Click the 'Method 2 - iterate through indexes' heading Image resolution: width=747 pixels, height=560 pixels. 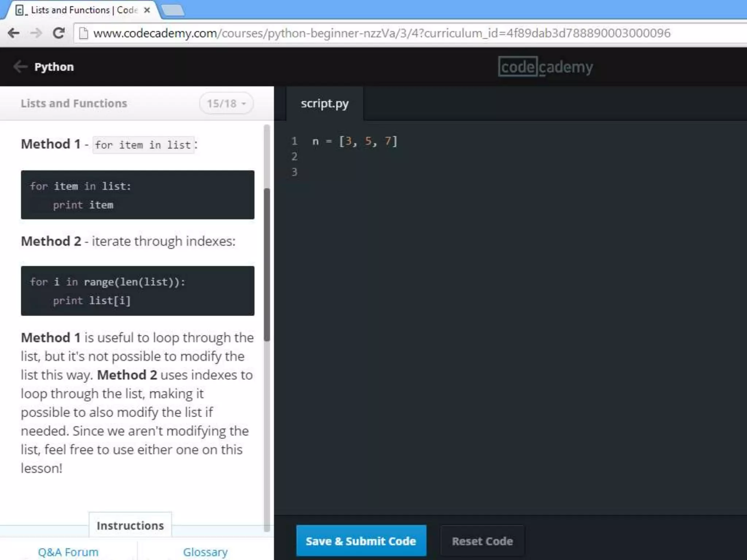(x=128, y=241)
